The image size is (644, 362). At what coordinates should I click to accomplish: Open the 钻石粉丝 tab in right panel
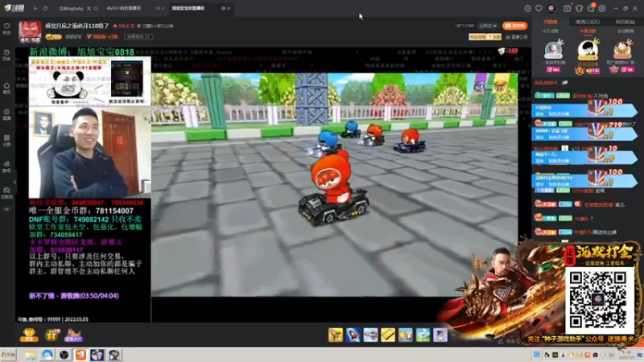(625, 22)
